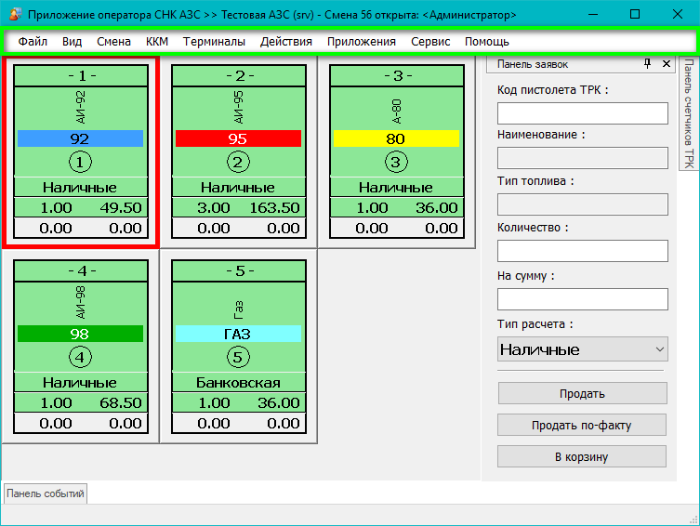Focus the На сумму input field
The height and width of the screenshot is (526, 700).
[582, 299]
